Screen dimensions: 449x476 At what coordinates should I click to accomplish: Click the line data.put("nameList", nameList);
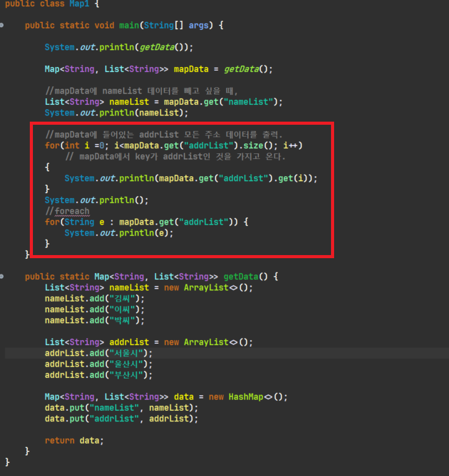(x=121, y=408)
